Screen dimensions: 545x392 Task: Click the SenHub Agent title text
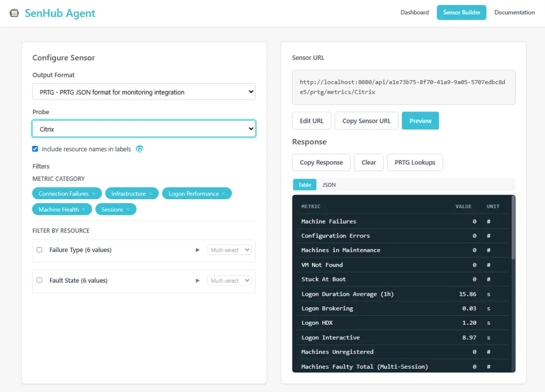coord(60,13)
